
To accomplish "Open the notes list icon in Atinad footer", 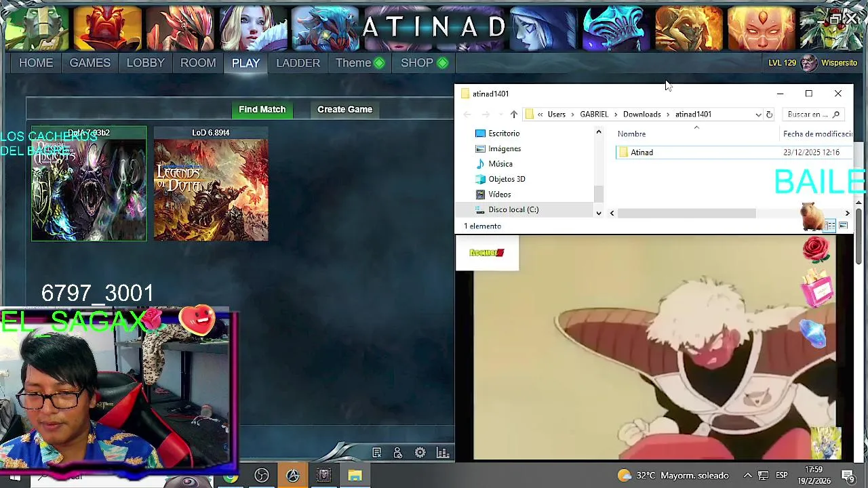I will 376,453.
